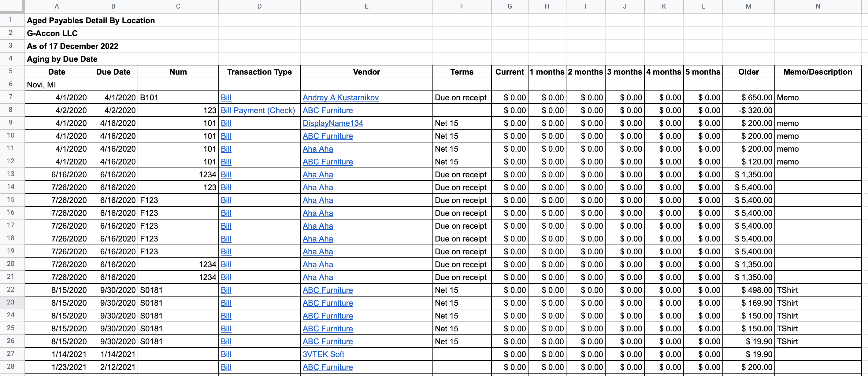Select the 'Net 15' Terms cell in row 9
Screen dimensions: 868x376
point(462,123)
